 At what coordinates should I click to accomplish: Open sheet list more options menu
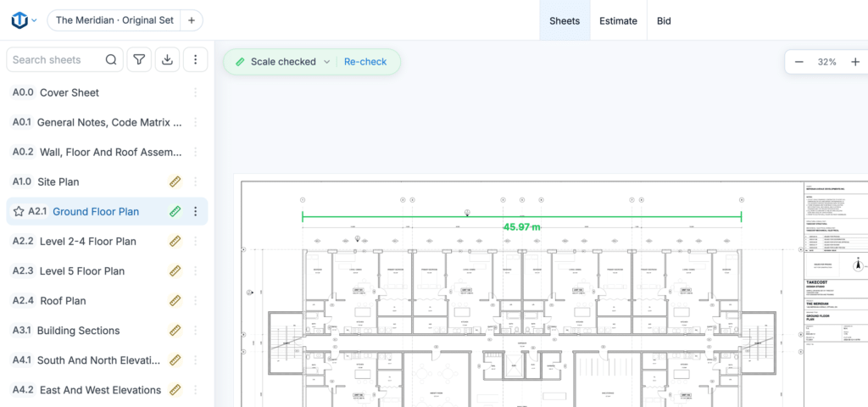pos(196,60)
